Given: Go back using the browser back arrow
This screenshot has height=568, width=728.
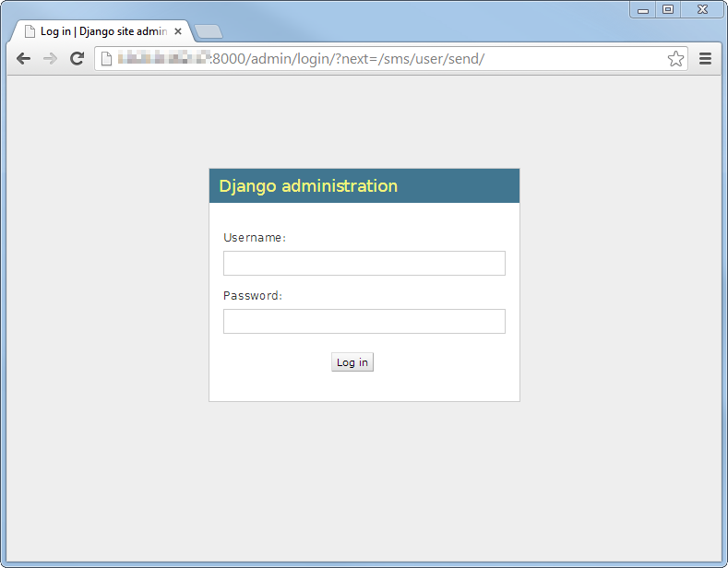Looking at the screenshot, I should [x=23, y=58].
